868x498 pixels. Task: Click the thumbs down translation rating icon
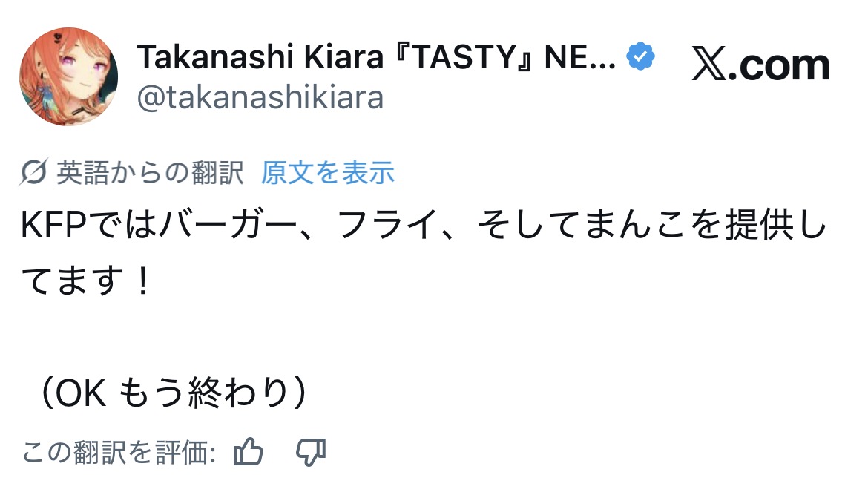311,451
